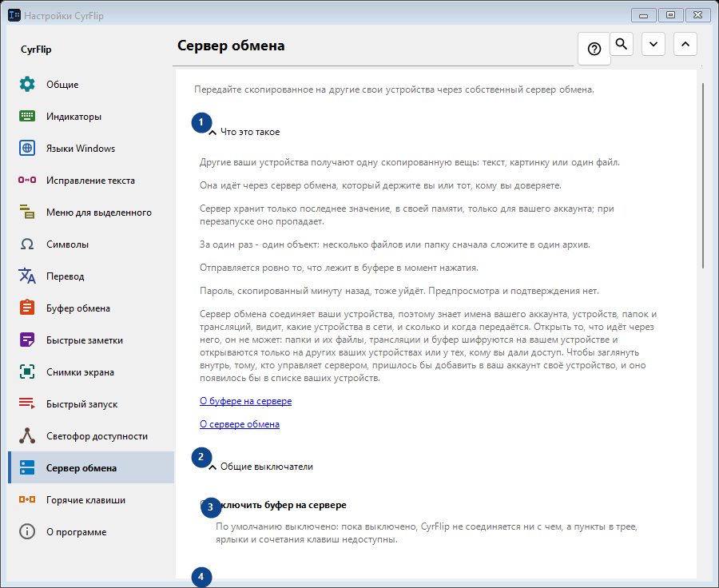Screen dimensions: 719x588
Task: Select the Быстрые заметки note icon
Action: [x=27, y=340]
